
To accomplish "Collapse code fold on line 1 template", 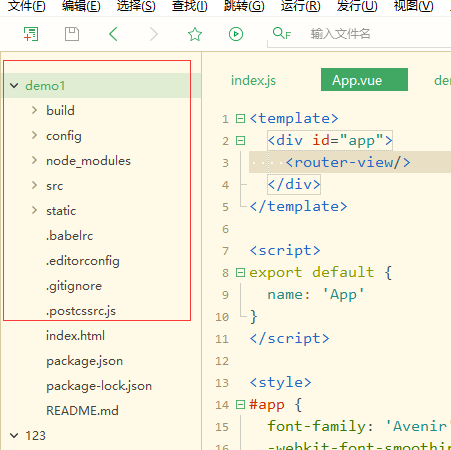I will coord(240,118).
